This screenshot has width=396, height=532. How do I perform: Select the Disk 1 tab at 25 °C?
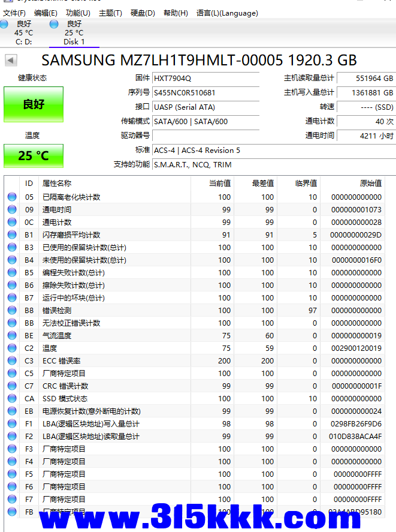pos(74,32)
